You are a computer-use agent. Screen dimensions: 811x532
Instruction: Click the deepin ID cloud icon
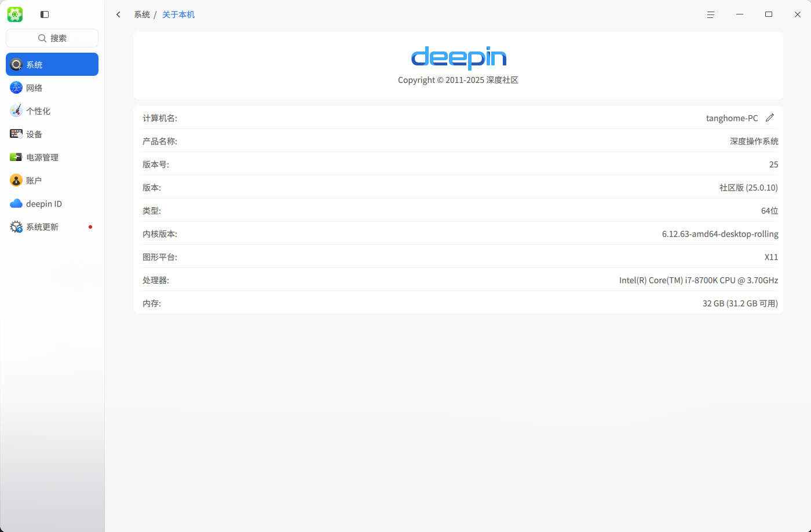point(16,203)
